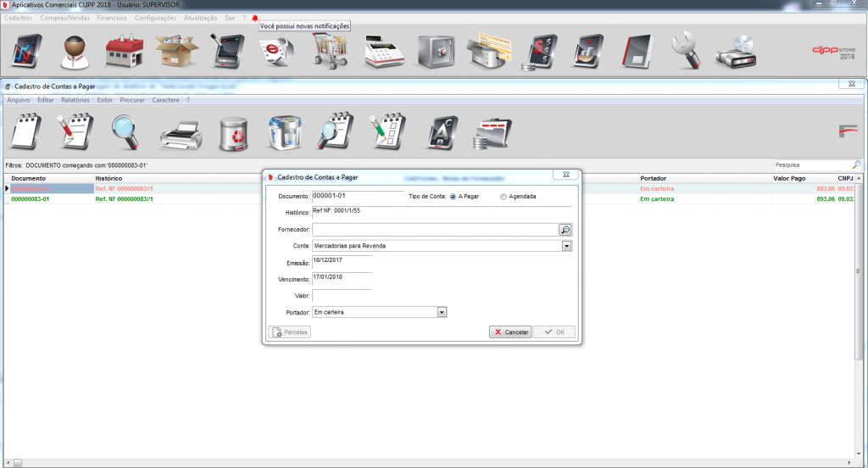The height and width of the screenshot is (468, 868).
Task: Click the Valor input field
Action: (x=342, y=296)
